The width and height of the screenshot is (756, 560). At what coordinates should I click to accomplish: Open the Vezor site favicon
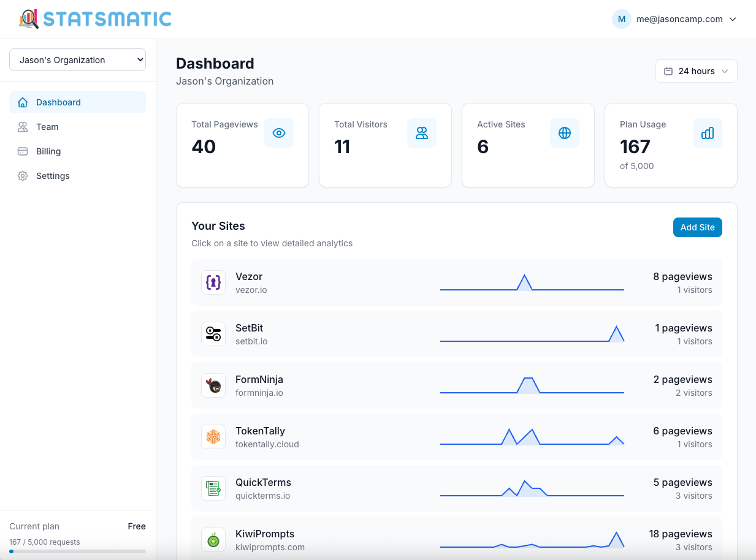pyautogui.click(x=213, y=282)
